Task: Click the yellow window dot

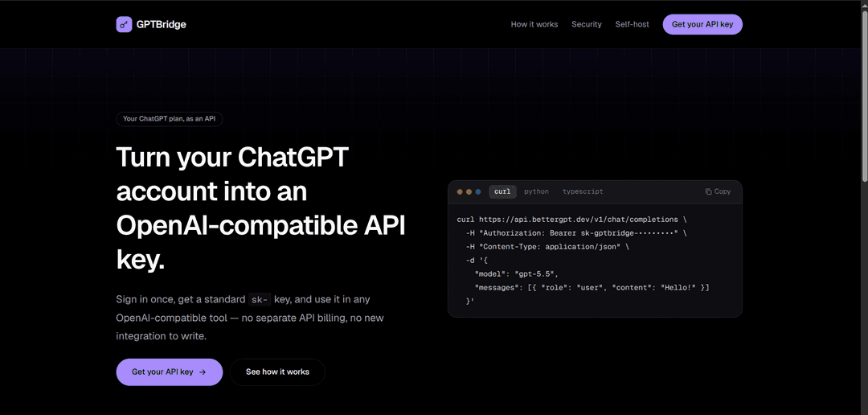Action: 469,191
